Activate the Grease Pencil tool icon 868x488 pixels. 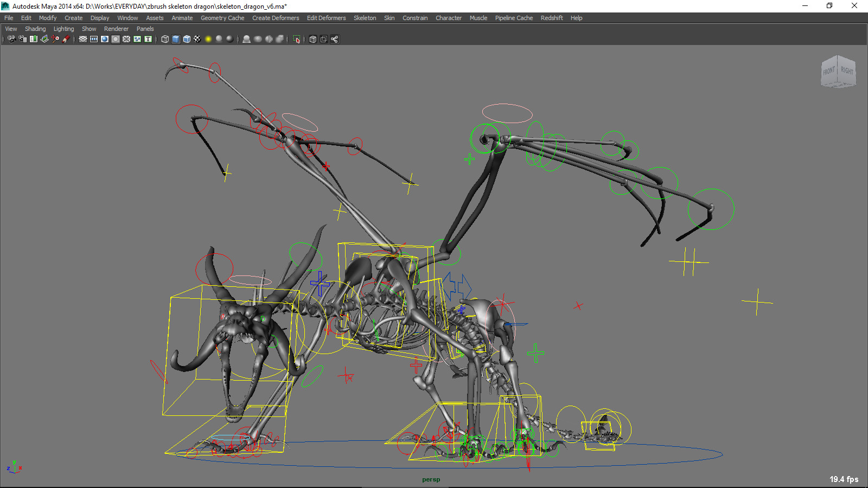(x=66, y=39)
